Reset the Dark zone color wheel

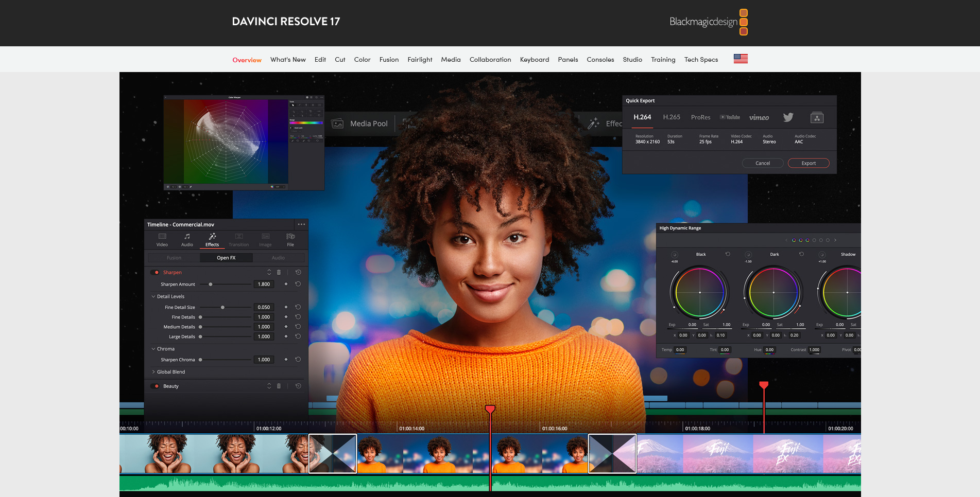point(801,254)
